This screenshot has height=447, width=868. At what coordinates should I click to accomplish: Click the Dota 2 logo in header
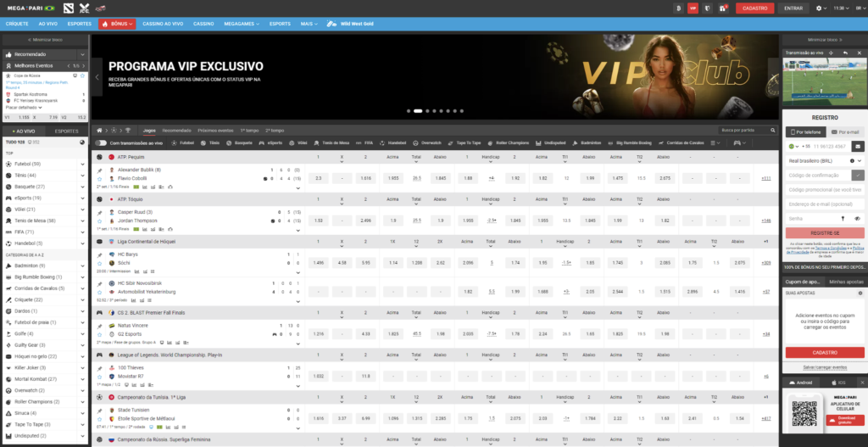click(x=68, y=8)
